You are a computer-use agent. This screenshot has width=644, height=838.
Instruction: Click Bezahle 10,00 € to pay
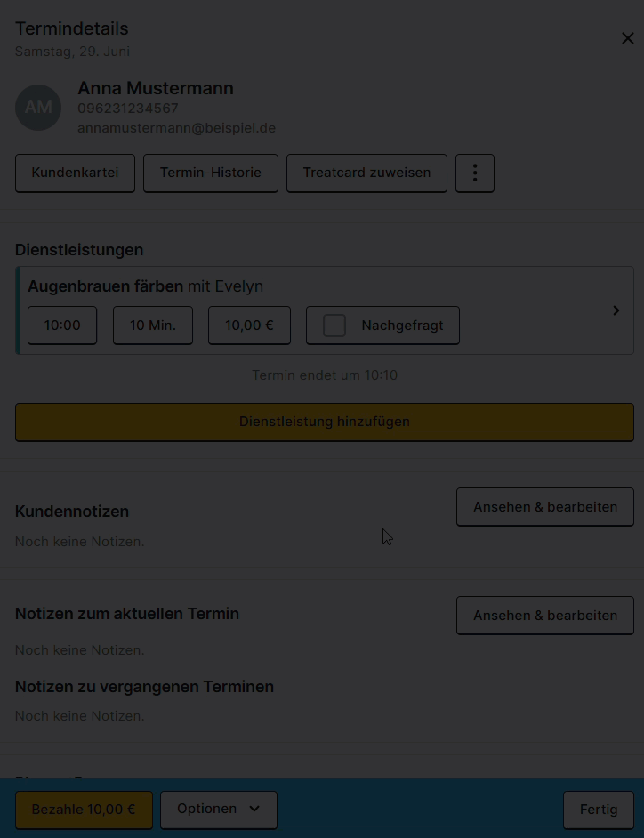pos(84,810)
